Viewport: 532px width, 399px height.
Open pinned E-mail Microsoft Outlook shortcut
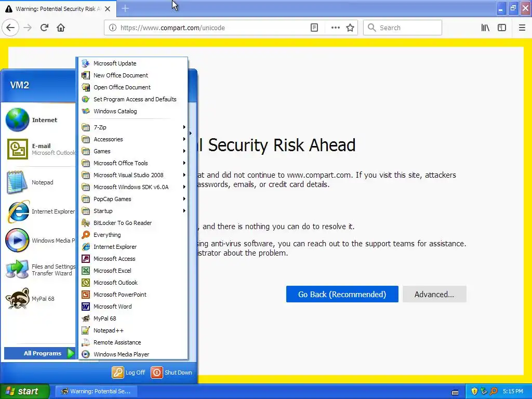[x=39, y=149]
